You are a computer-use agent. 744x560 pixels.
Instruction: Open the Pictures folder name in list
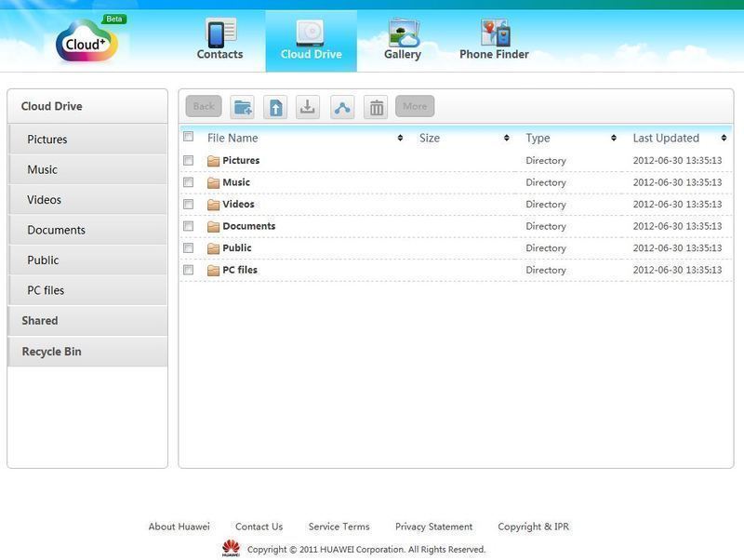coord(241,160)
